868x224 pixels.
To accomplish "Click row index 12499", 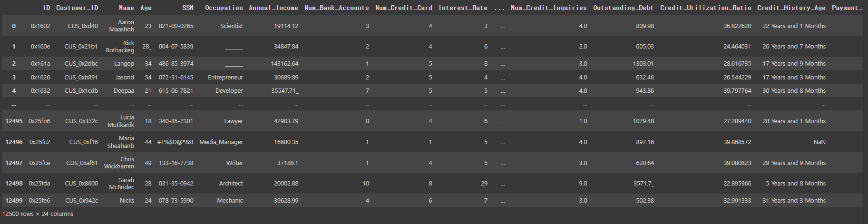I will click(14, 201).
